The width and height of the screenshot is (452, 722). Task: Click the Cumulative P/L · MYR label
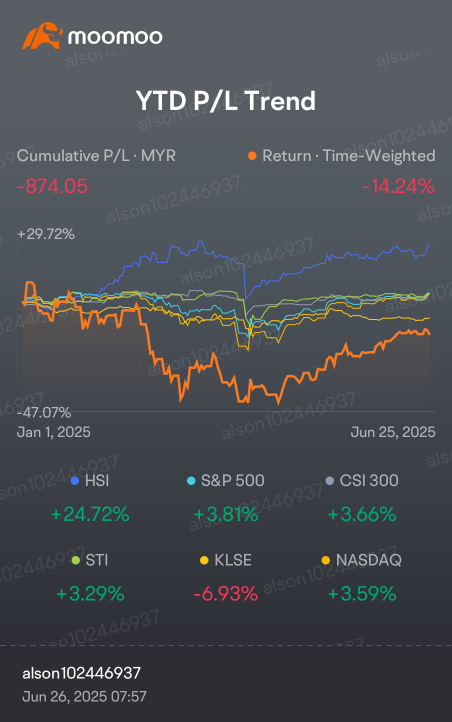[x=96, y=156]
